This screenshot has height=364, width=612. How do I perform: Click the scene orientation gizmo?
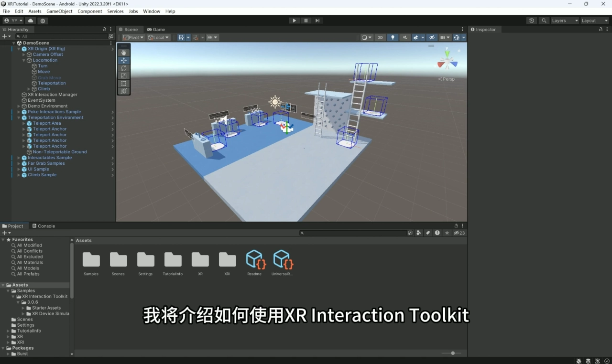[x=447, y=61]
